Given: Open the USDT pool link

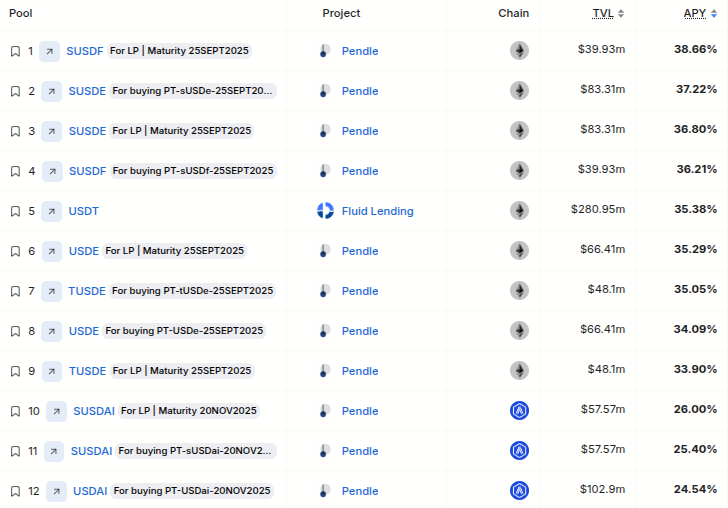Looking at the screenshot, I should 84,211.
